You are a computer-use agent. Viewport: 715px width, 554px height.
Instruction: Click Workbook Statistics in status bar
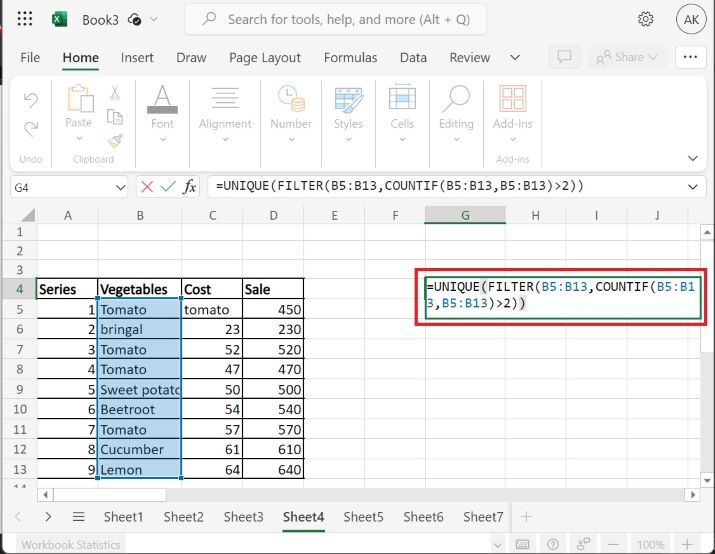click(71, 544)
